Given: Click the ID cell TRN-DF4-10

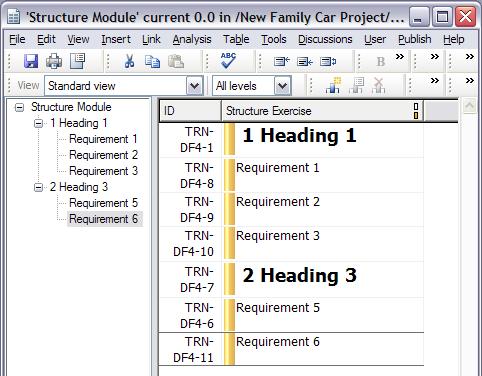Looking at the screenshot, I should (191, 244).
